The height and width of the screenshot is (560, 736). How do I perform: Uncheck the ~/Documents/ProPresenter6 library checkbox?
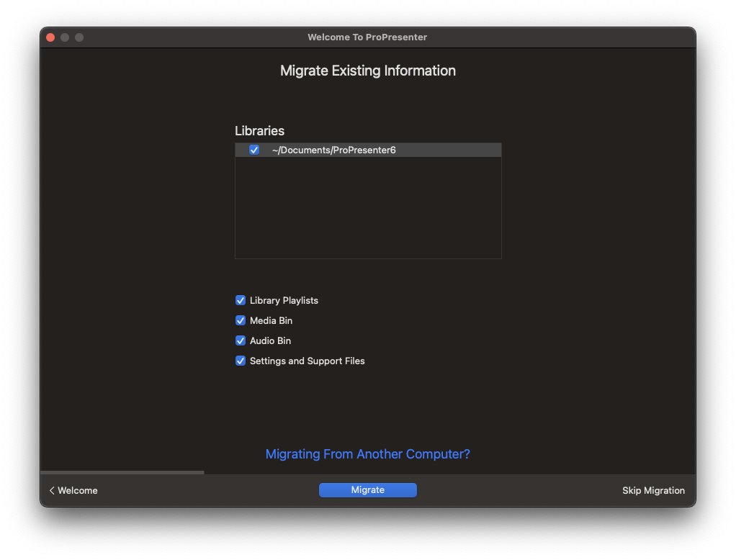254,150
